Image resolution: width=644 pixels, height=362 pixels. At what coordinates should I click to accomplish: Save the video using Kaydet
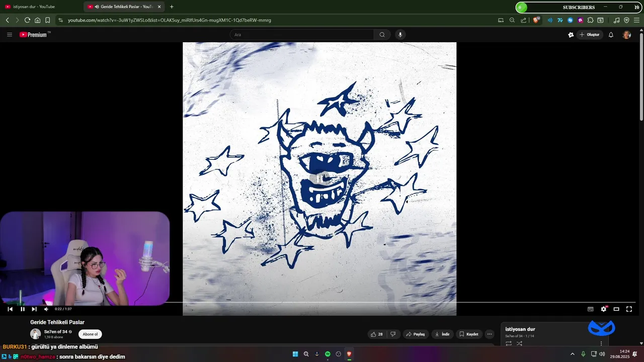(469, 334)
